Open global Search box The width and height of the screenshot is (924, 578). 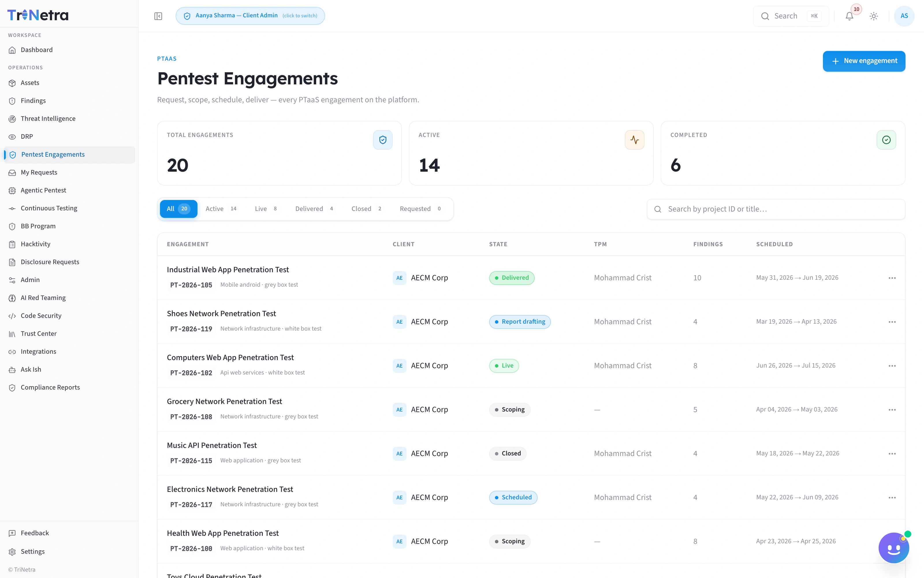click(x=791, y=16)
